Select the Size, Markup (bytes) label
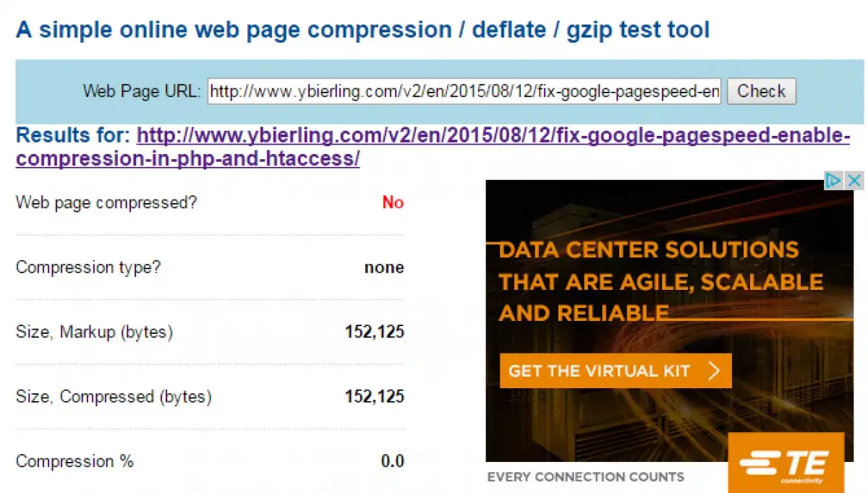 94,333
